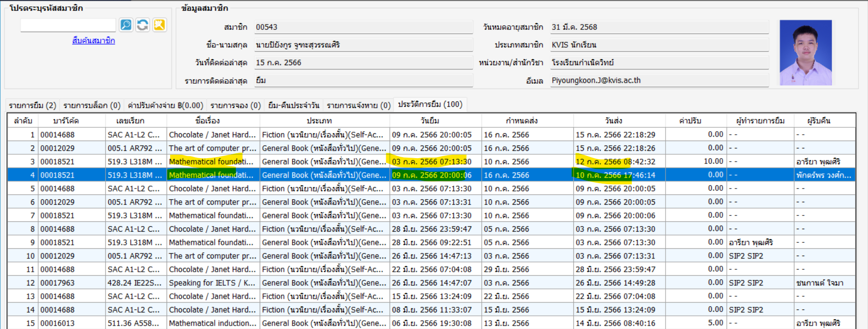Open the ยืม-คืนประจำวัน tab
This screenshot has height=329, width=868.
pyautogui.click(x=294, y=105)
